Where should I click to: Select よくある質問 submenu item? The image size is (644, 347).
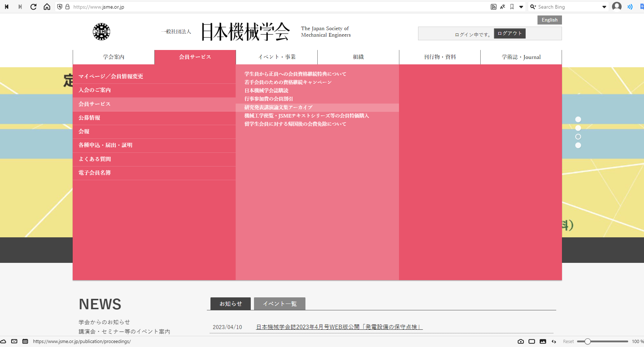(x=154, y=159)
